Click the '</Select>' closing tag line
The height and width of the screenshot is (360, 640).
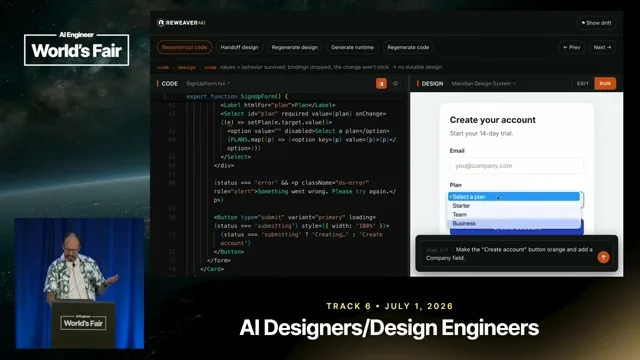click(x=236, y=157)
